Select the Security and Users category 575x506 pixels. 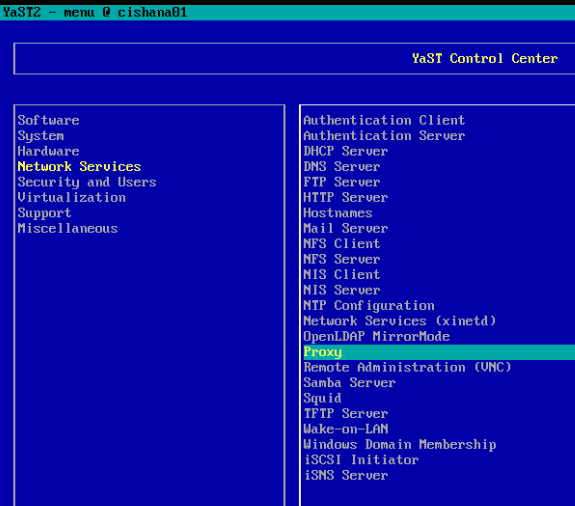(87, 182)
